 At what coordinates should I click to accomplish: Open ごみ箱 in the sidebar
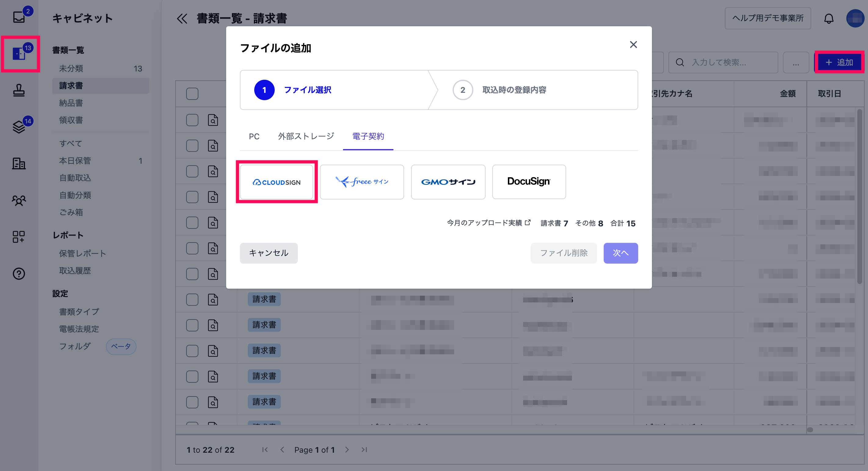click(100, 212)
